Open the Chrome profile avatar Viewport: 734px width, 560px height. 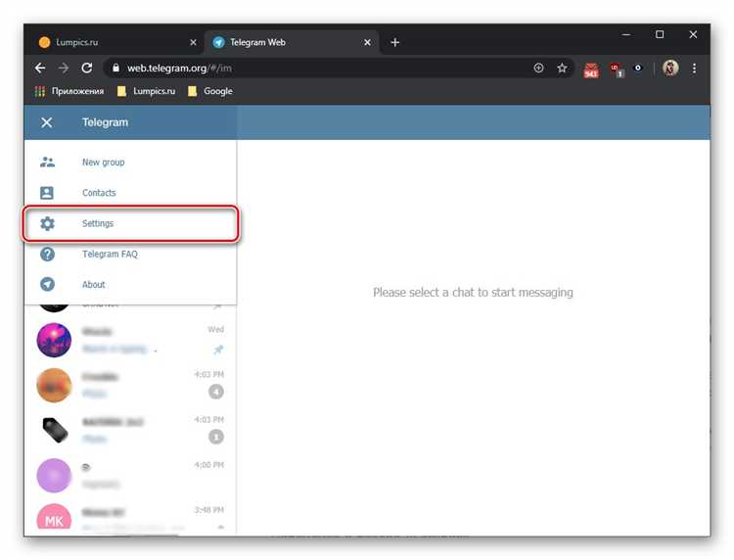click(x=670, y=69)
